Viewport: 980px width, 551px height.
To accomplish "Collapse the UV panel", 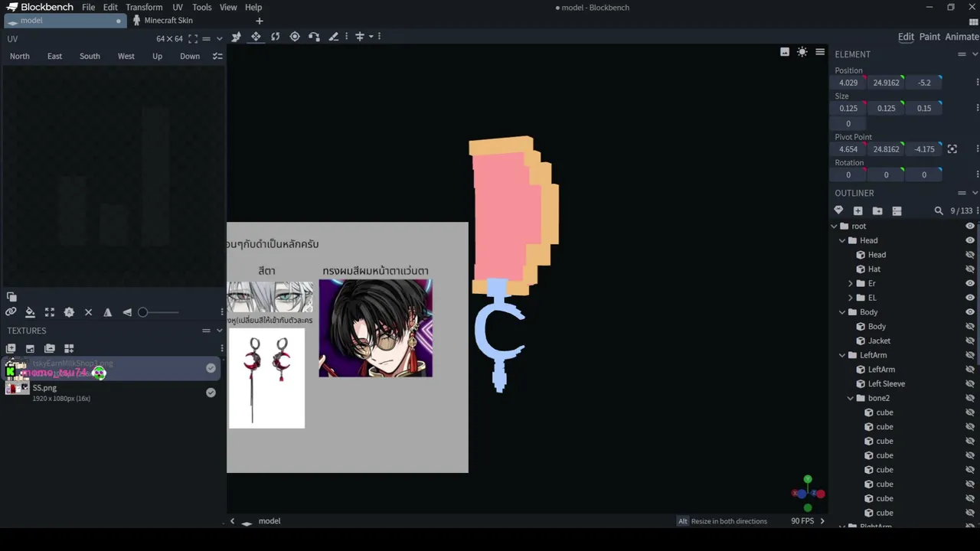I will tap(219, 39).
